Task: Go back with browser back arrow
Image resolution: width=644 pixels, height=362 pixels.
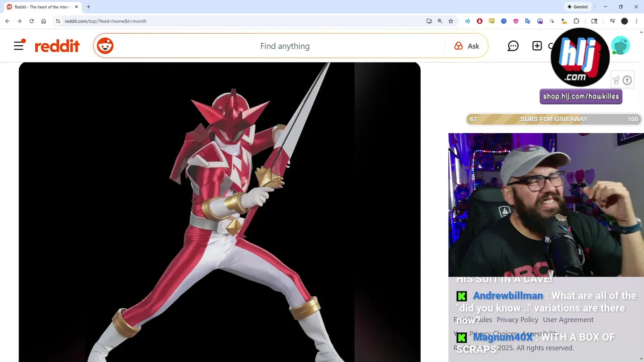Action: (7, 21)
